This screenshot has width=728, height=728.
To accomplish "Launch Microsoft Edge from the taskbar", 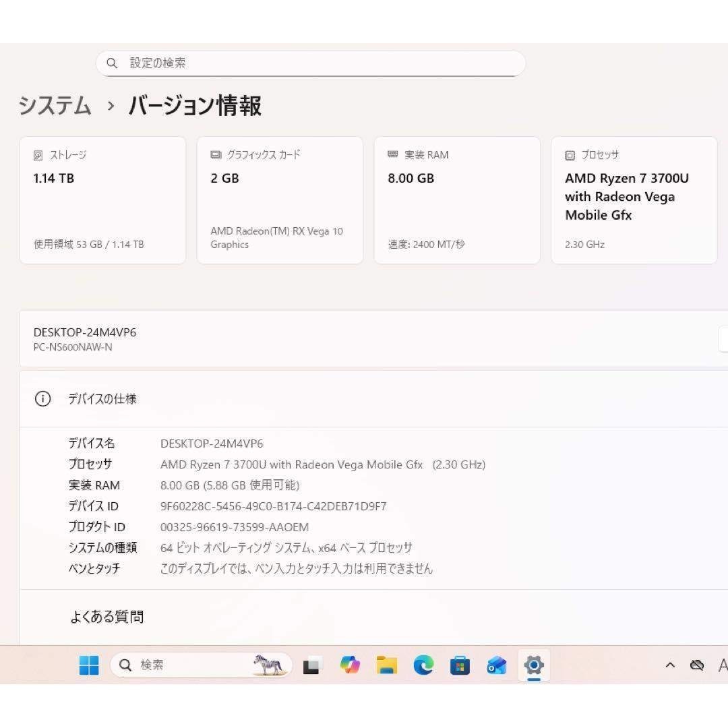I will point(423,665).
